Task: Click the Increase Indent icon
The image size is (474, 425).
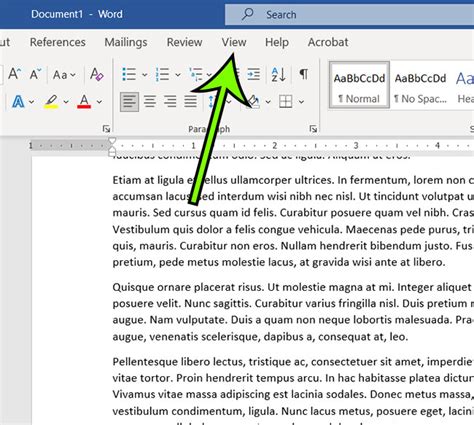Action: 253,74
